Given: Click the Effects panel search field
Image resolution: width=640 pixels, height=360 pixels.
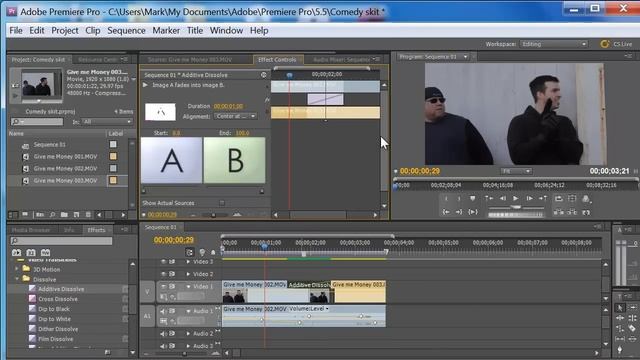Looking at the screenshot, I should (61, 241).
